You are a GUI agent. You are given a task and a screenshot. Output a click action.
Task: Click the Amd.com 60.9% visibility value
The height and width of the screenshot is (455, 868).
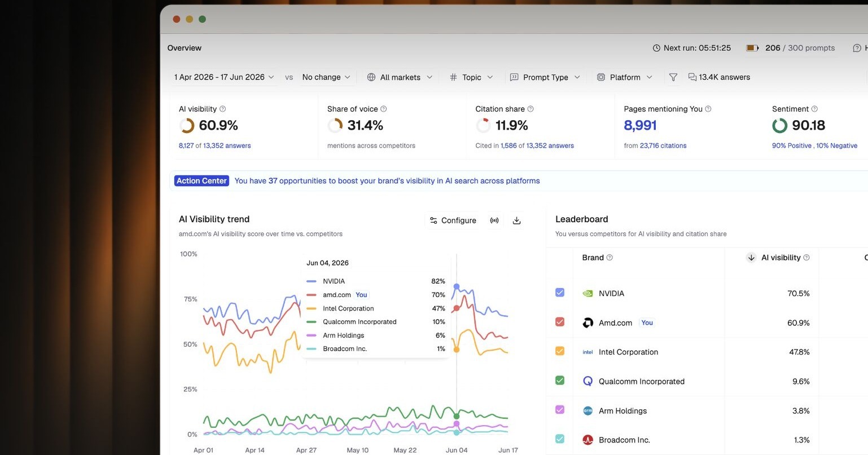(799, 323)
